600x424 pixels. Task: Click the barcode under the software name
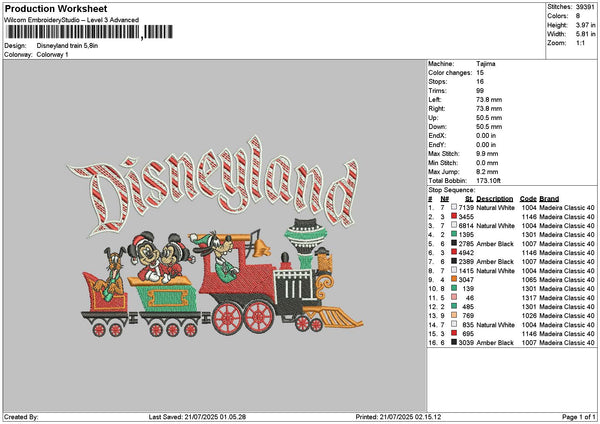tap(90, 32)
